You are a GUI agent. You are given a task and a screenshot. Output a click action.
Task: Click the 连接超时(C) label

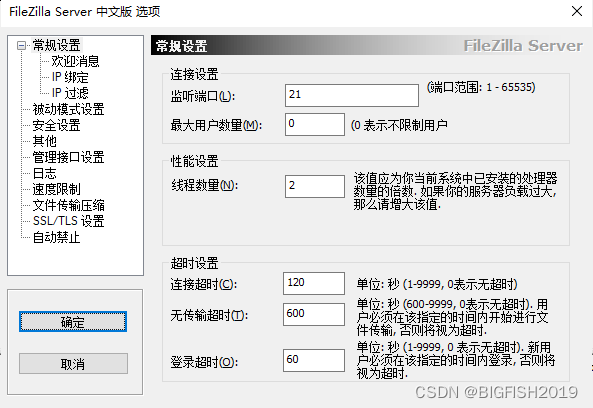coord(204,284)
